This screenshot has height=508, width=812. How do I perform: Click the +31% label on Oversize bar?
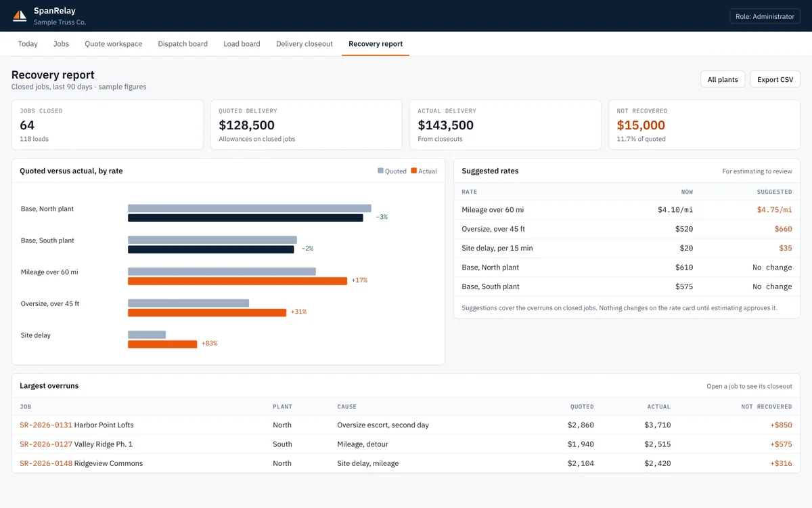pos(298,312)
